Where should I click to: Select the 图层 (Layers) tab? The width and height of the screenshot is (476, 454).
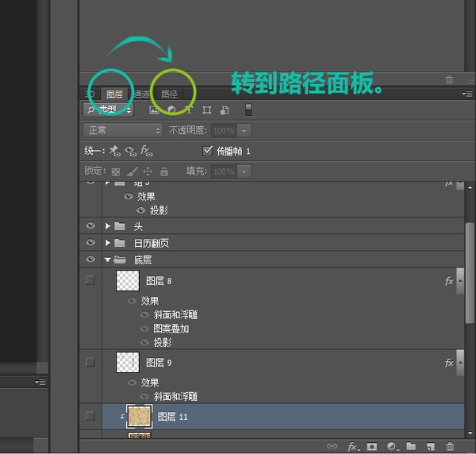(x=114, y=94)
